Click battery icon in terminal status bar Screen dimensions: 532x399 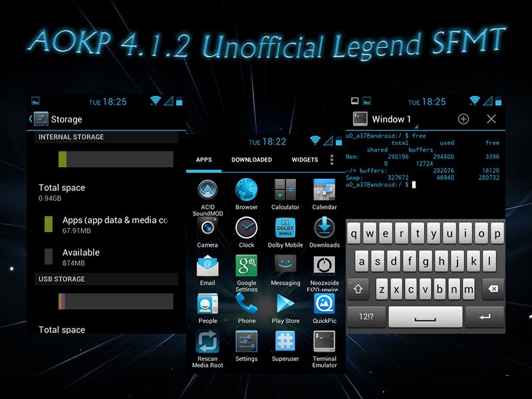point(498,100)
